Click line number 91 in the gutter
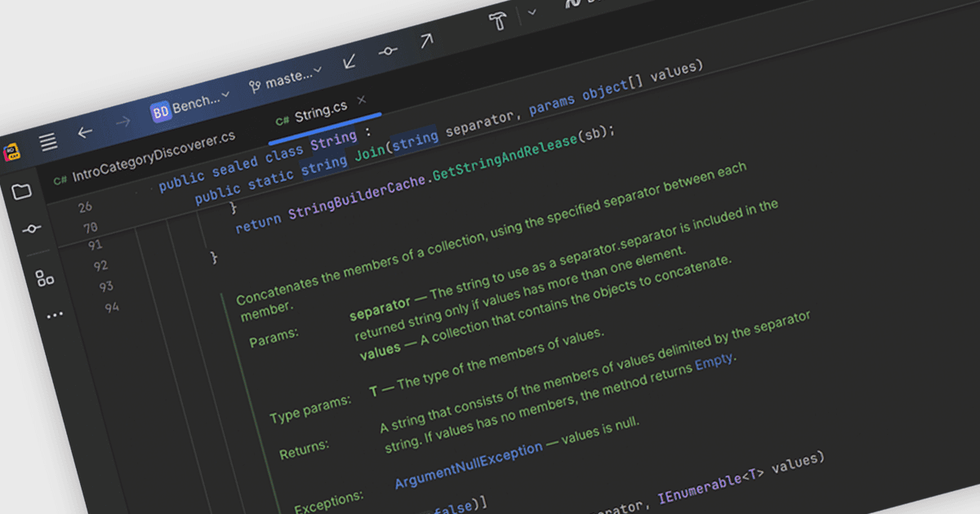Viewport: 980px width, 514px height. click(95, 246)
